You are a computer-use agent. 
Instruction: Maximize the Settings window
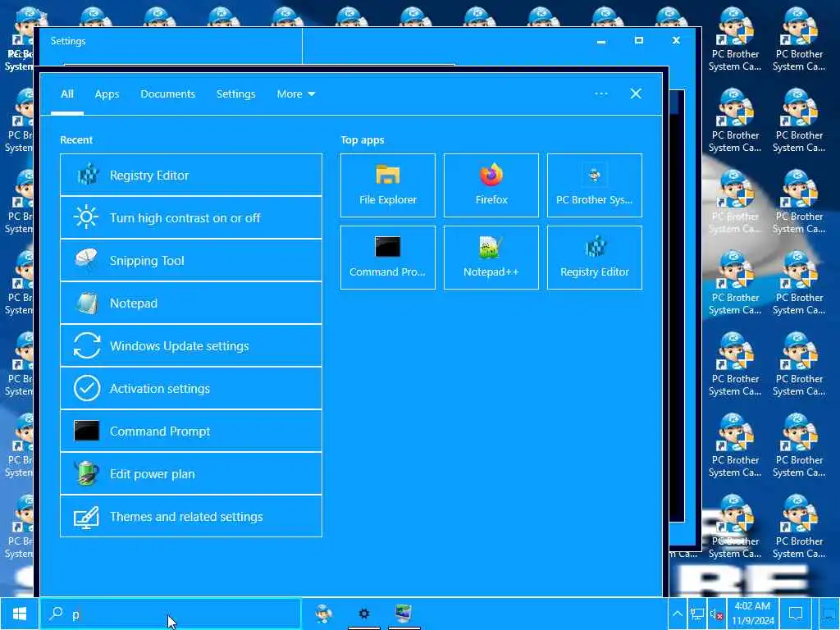click(638, 41)
